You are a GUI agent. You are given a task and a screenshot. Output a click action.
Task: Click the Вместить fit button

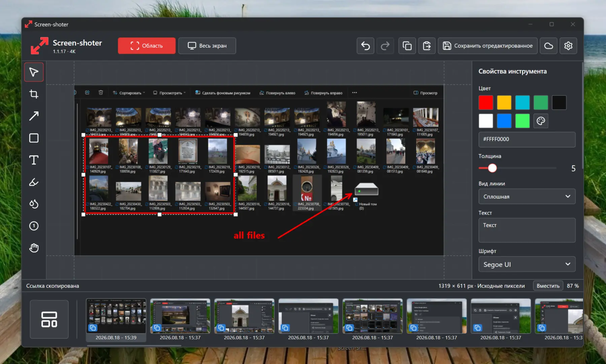[548, 286]
